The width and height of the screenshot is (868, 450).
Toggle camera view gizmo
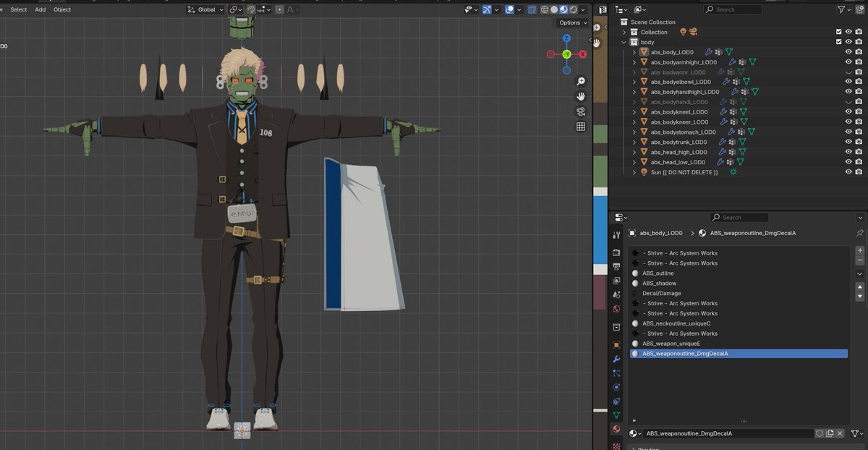click(x=581, y=111)
